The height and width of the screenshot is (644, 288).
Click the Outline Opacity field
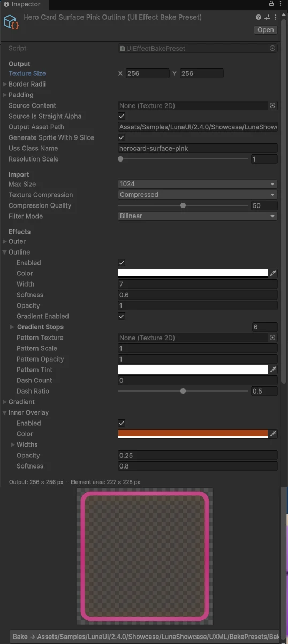pos(198,305)
